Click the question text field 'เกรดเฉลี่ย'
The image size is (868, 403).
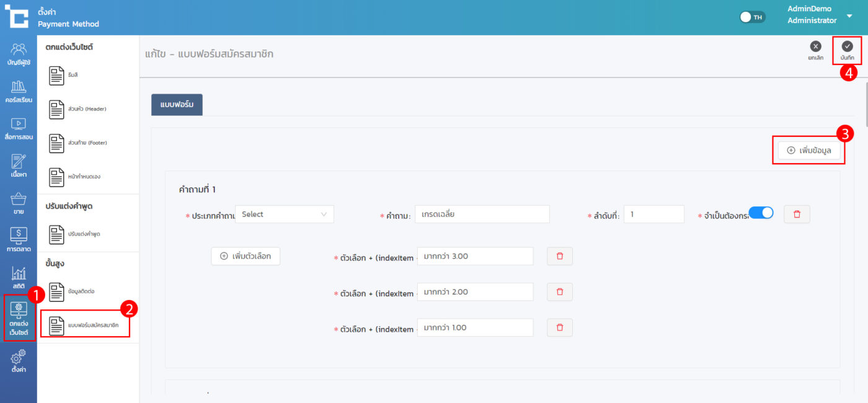(482, 214)
